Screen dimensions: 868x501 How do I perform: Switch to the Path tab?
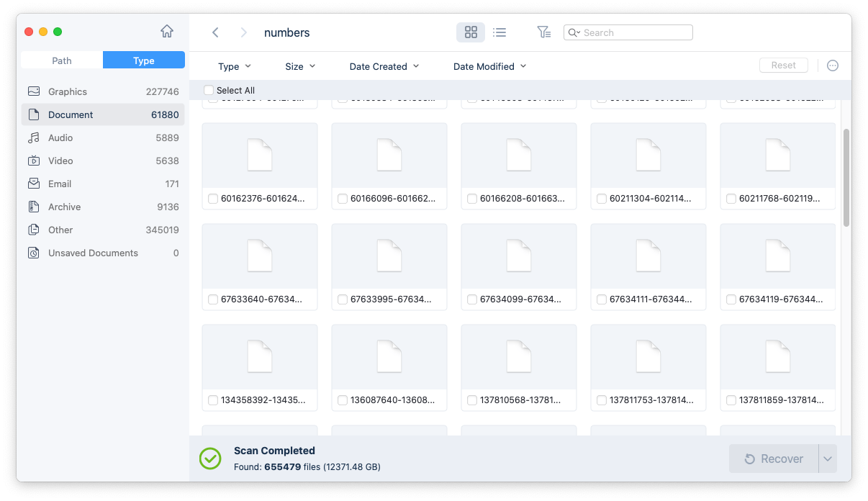click(62, 60)
